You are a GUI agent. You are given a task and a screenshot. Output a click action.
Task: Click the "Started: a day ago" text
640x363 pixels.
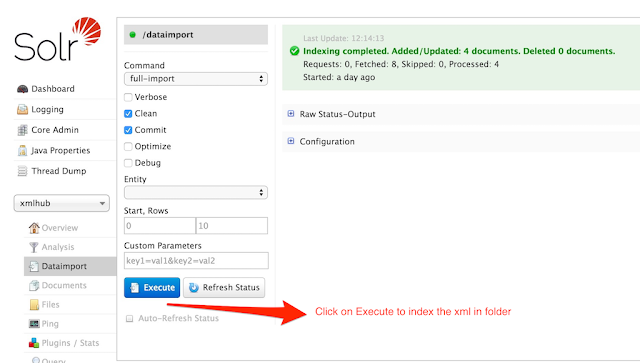(x=339, y=77)
